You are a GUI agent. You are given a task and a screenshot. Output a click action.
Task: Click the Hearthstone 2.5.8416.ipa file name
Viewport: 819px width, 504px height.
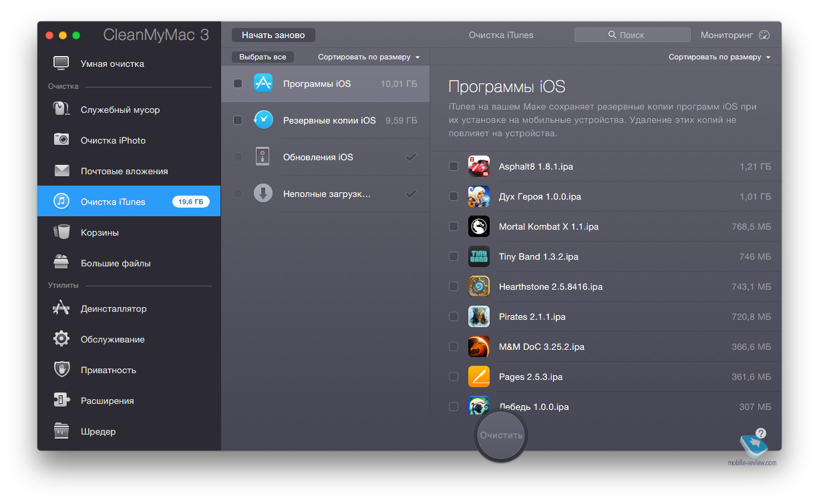pos(550,287)
